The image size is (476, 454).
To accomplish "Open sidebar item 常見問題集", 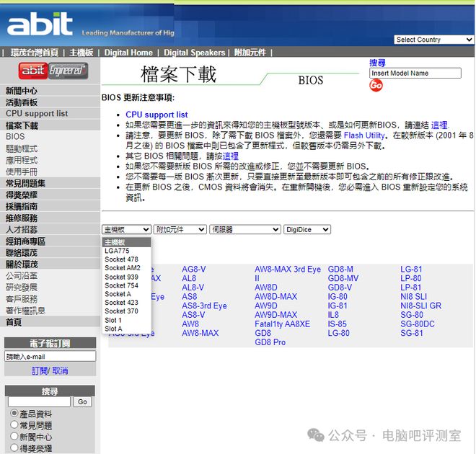I will coord(25,183).
